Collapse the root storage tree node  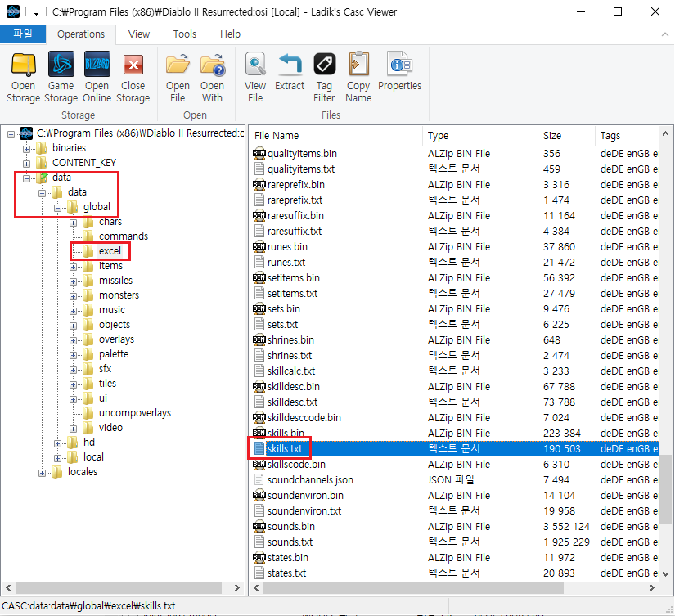(x=11, y=134)
